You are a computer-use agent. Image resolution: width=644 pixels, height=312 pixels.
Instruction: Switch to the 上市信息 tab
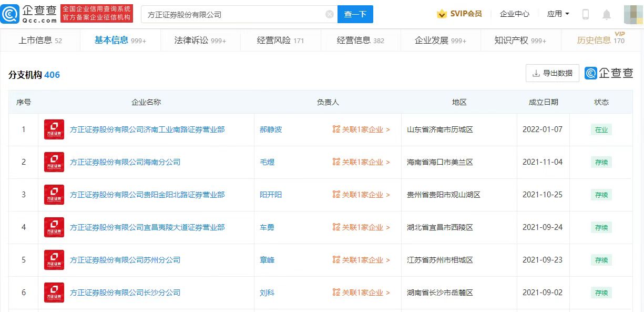[x=40, y=41]
